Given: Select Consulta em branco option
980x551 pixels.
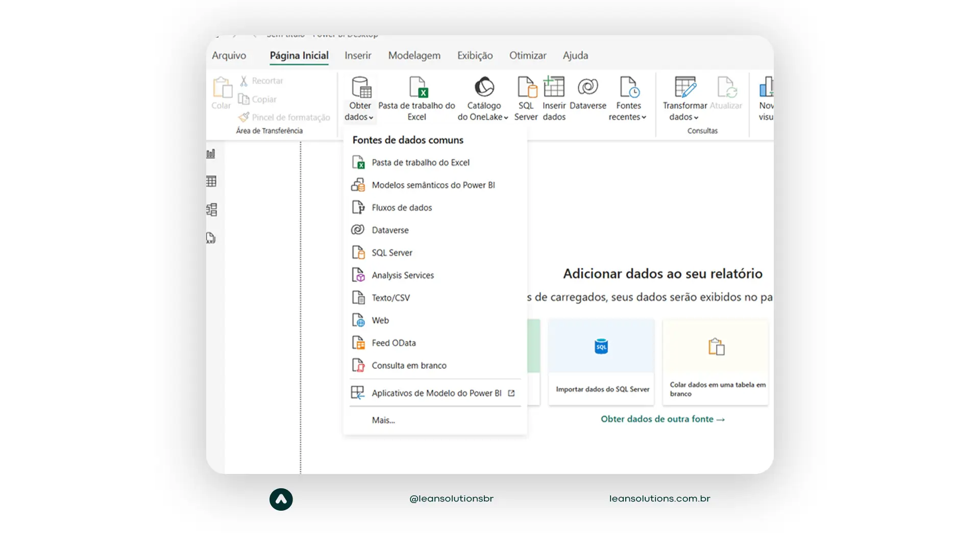Looking at the screenshot, I should 435,365.
